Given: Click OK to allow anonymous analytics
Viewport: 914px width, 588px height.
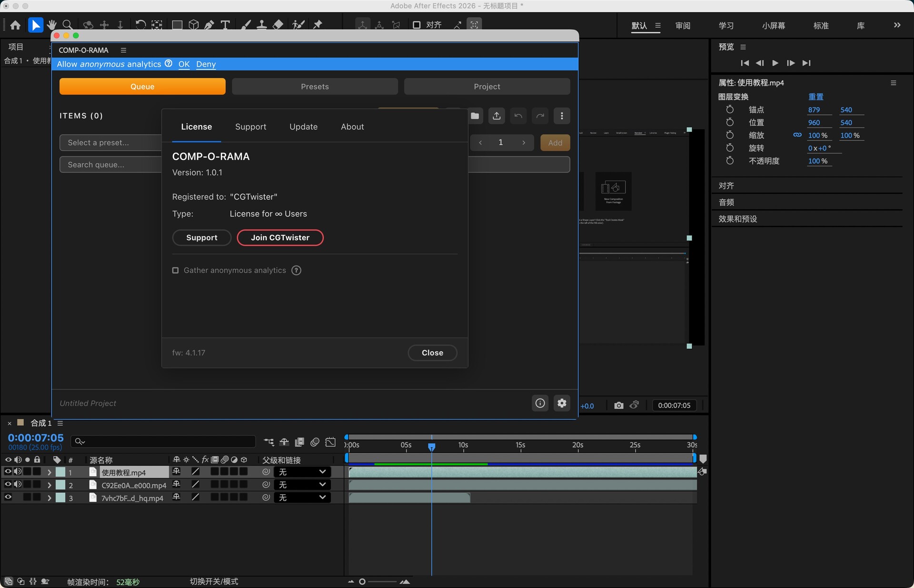Looking at the screenshot, I should click(x=184, y=64).
